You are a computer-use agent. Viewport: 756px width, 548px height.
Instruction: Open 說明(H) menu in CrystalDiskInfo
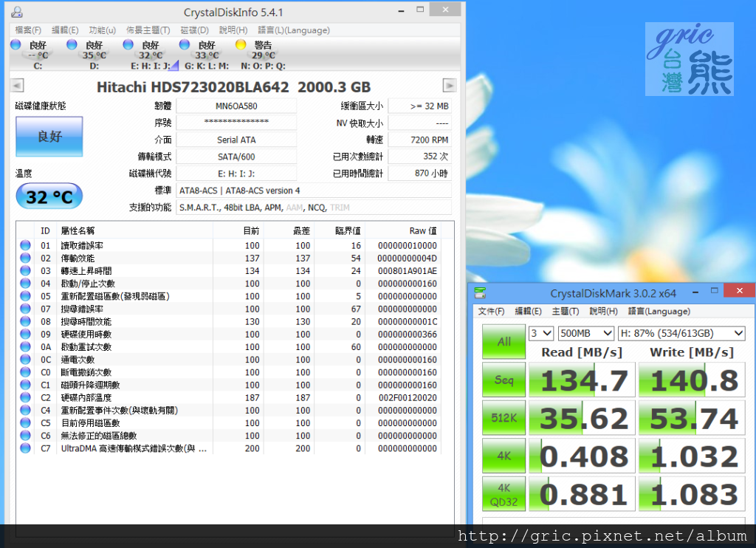(233, 30)
